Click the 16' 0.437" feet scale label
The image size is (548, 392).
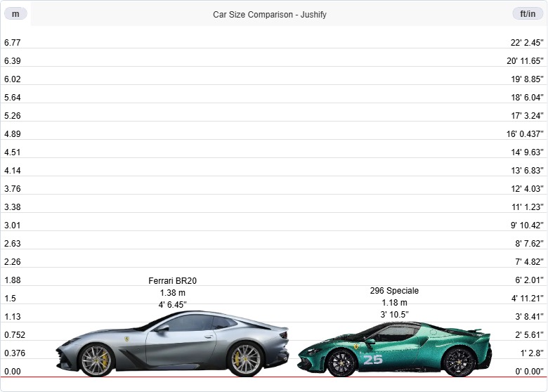525,133
